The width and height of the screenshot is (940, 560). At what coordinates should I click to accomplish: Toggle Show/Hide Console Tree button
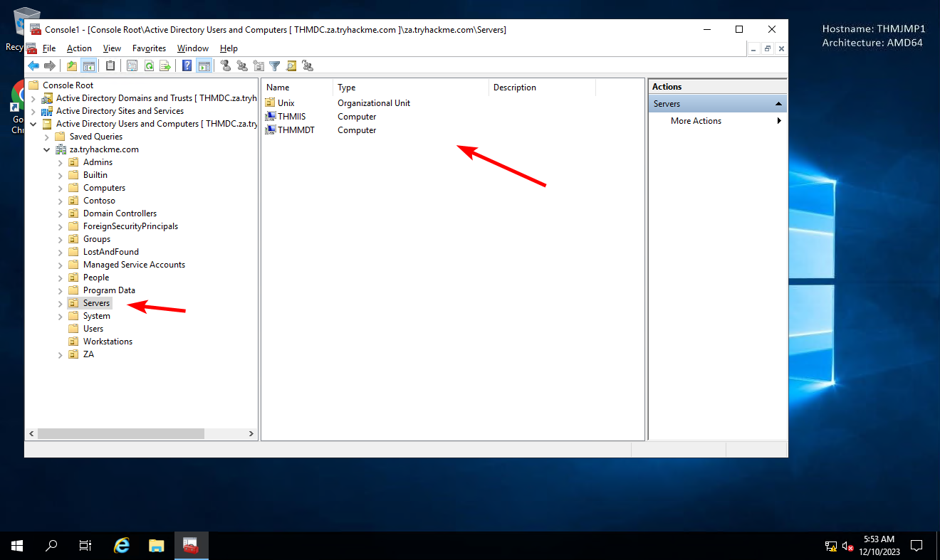click(x=89, y=66)
